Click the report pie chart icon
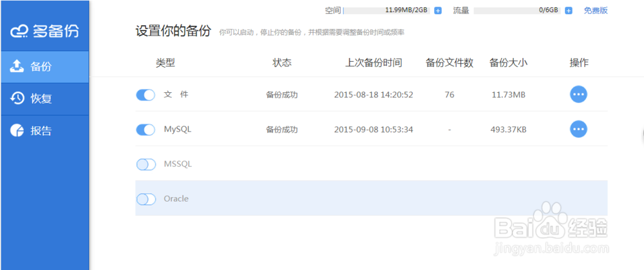Image resolution: width=644 pixels, height=270 pixels. (17, 130)
